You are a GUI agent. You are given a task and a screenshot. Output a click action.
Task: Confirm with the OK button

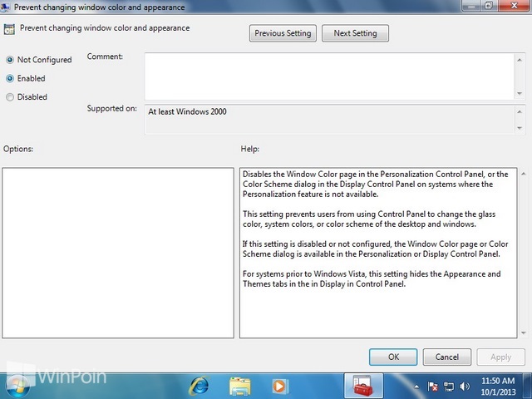[393, 357]
